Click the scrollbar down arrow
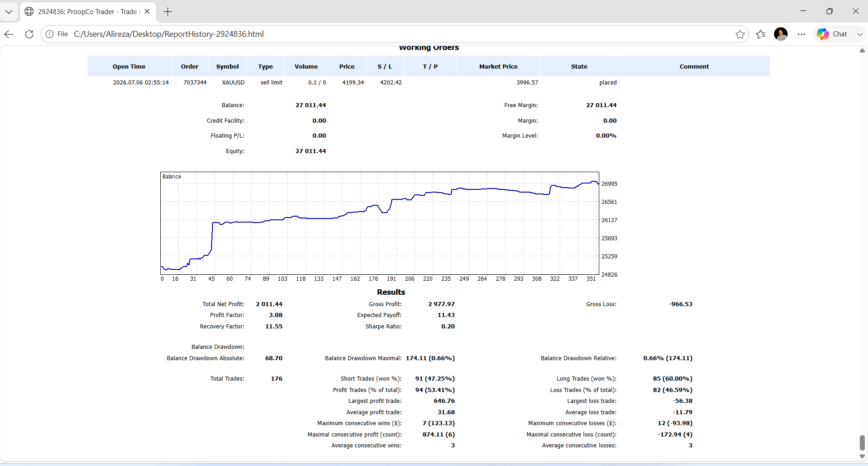 pyautogui.click(x=862, y=456)
